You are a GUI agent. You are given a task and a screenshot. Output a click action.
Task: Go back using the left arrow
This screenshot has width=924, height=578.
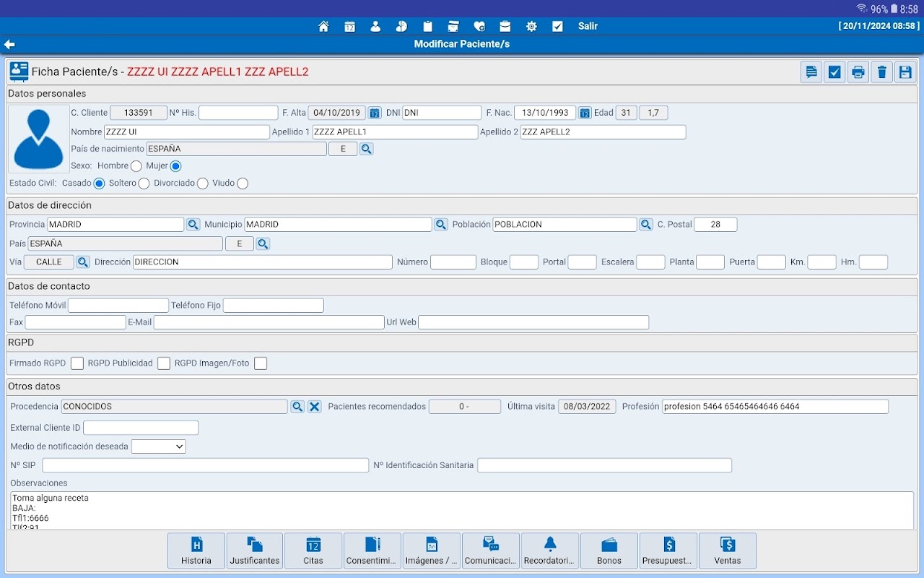pyautogui.click(x=10, y=45)
